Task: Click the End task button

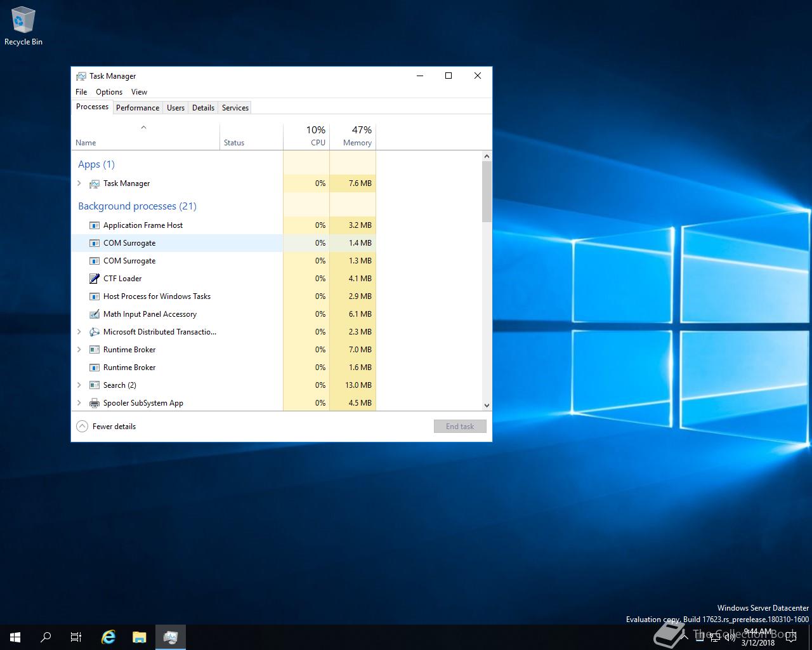Action: pyautogui.click(x=460, y=427)
